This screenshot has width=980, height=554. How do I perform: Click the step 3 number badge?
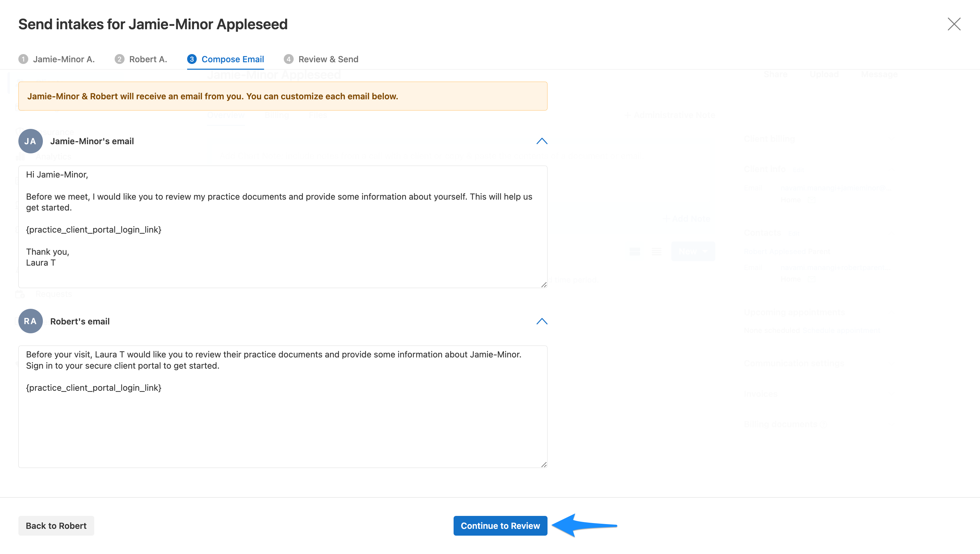point(192,59)
